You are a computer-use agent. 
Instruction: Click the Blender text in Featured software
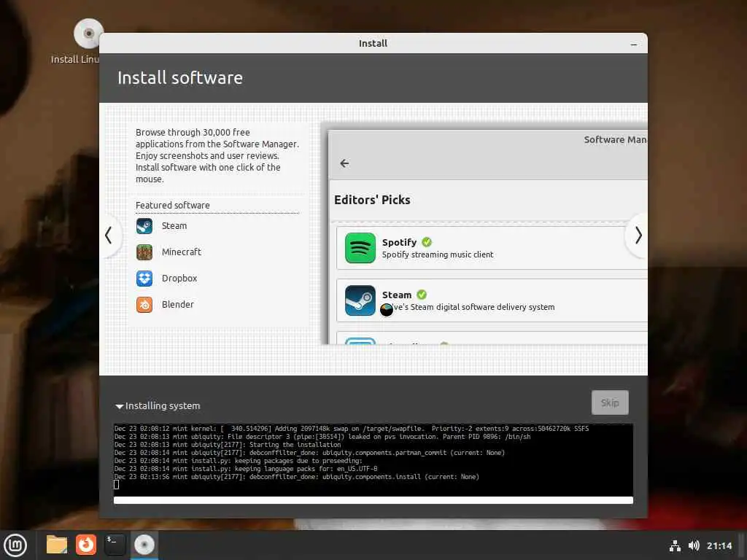click(178, 304)
